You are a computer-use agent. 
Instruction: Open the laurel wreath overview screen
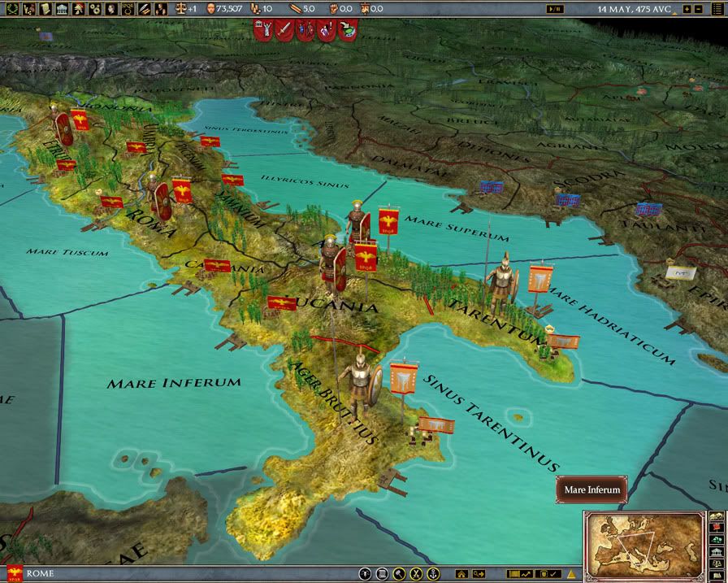coord(12,8)
